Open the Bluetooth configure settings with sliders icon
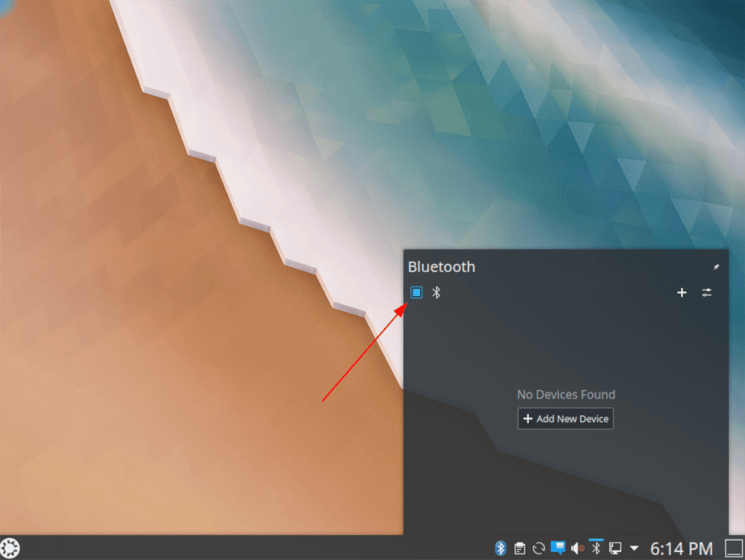Image resolution: width=745 pixels, height=560 pixels. [x=706, y=292]
